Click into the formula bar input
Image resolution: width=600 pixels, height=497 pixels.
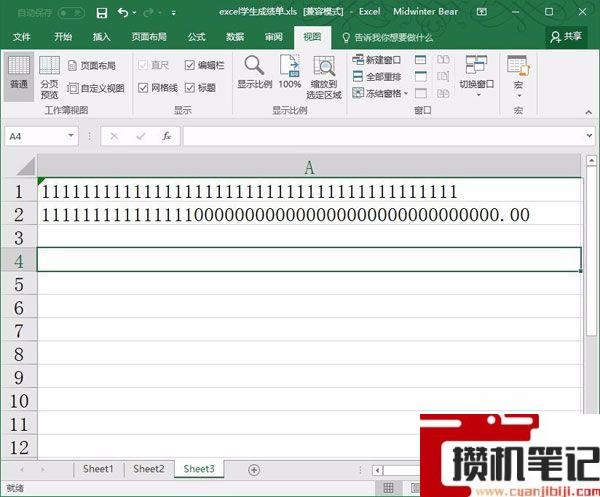384,136
